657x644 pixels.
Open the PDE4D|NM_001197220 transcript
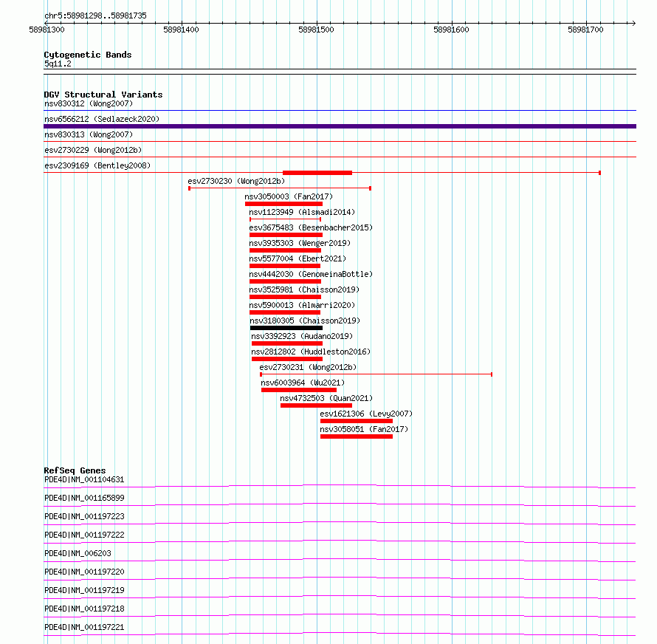[x=84, y=572]
